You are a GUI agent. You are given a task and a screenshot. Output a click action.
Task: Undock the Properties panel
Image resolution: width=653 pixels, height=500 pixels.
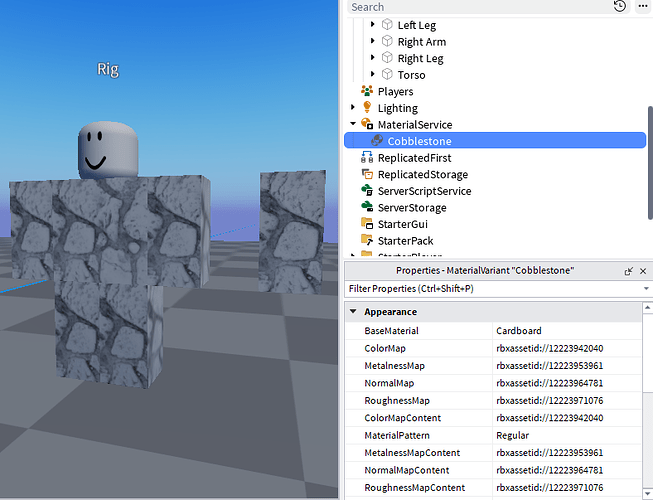click(628, 271)
